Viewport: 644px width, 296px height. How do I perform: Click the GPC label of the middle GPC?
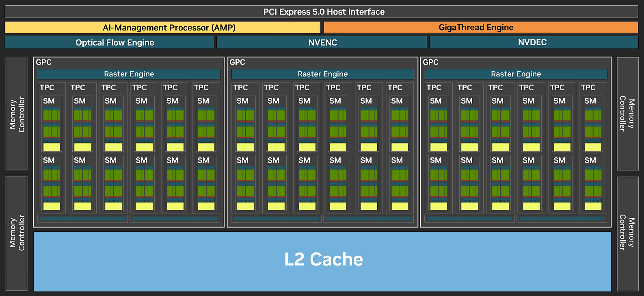(237, 62)
